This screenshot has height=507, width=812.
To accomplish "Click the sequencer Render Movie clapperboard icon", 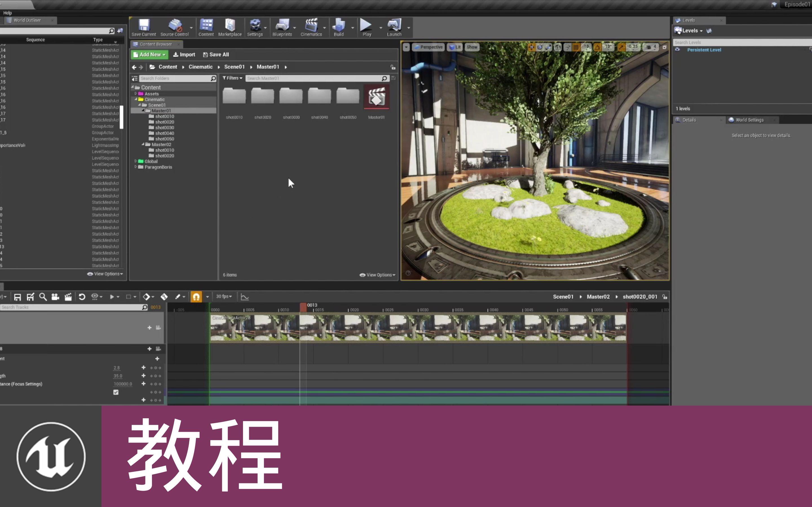I will pyautogui.click(x=68, y=297).
